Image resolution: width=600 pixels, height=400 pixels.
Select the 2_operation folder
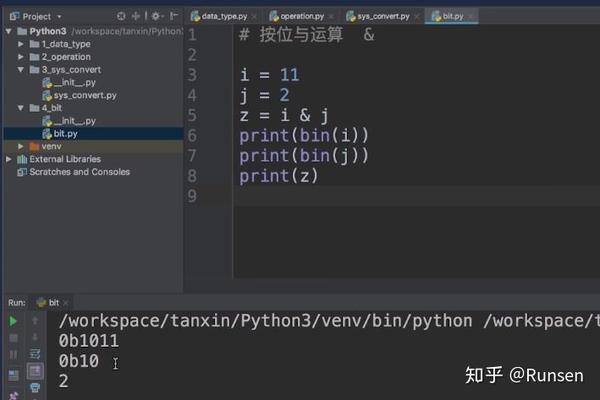pyautogui.click(x=66, y=57)
